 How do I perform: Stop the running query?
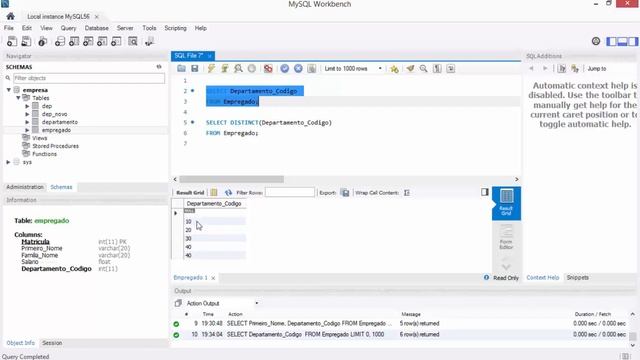click(x=252, y=69)
